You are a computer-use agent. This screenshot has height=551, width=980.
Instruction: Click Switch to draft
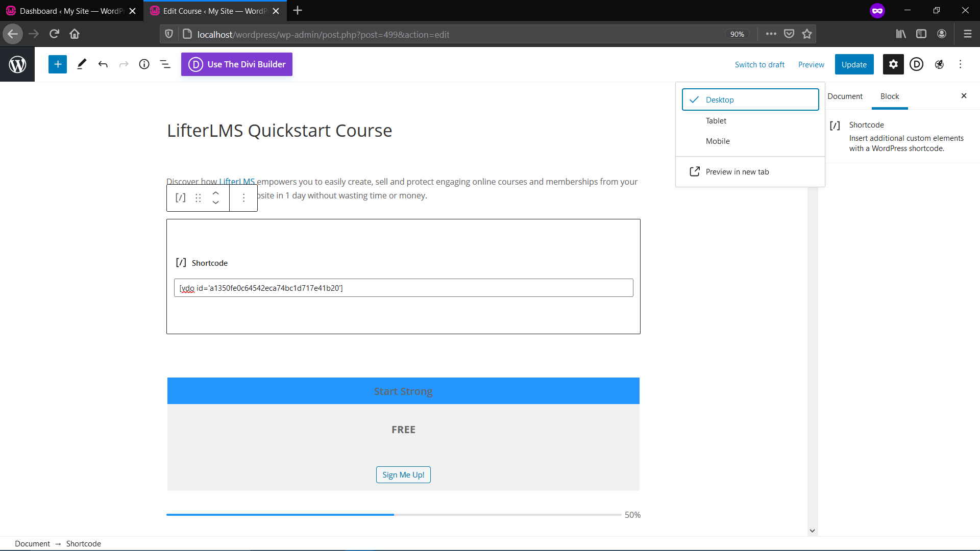759,65
